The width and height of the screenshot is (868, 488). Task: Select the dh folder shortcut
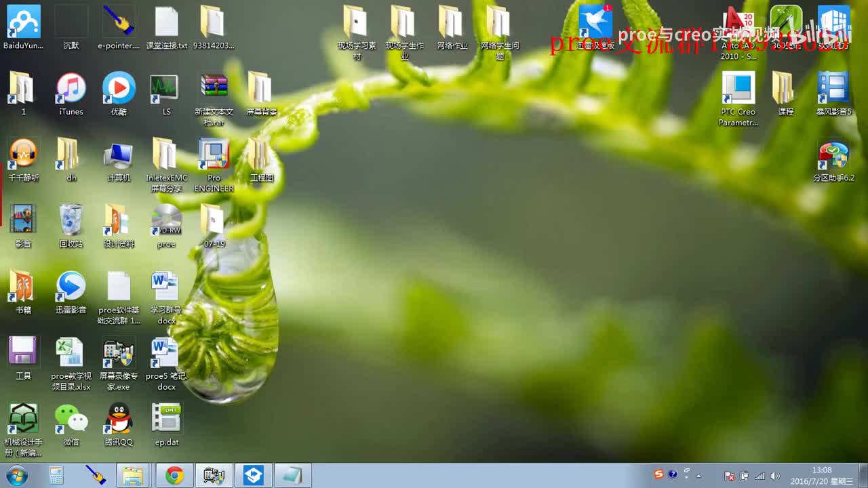pyautogui.click(x=71, y=160)
